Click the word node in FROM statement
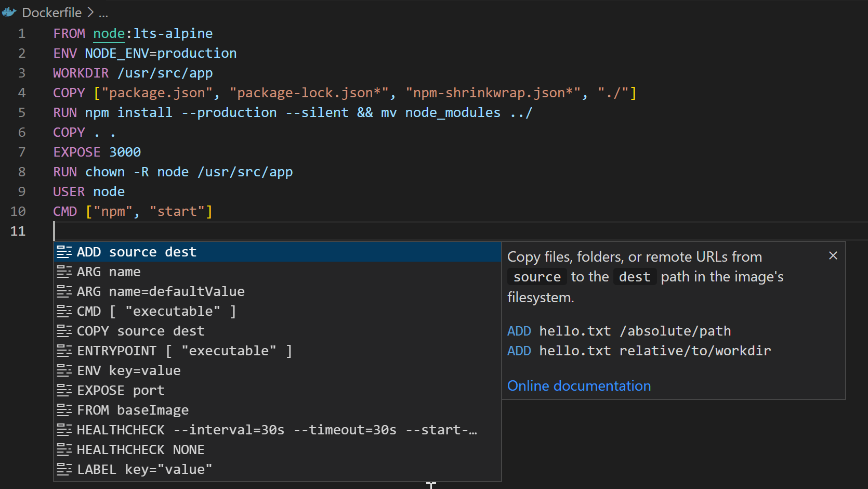The image size is (868, 489). point(109,33)
